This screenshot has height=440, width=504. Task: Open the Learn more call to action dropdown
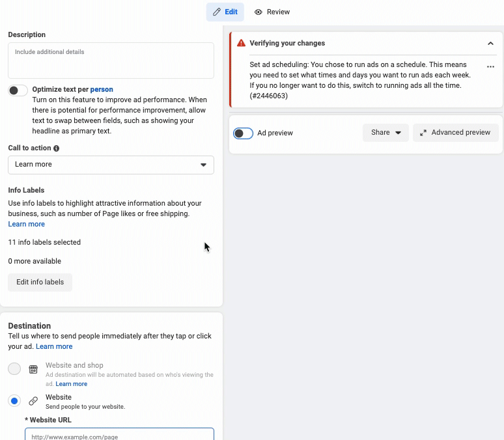click(x=111, y=165)
